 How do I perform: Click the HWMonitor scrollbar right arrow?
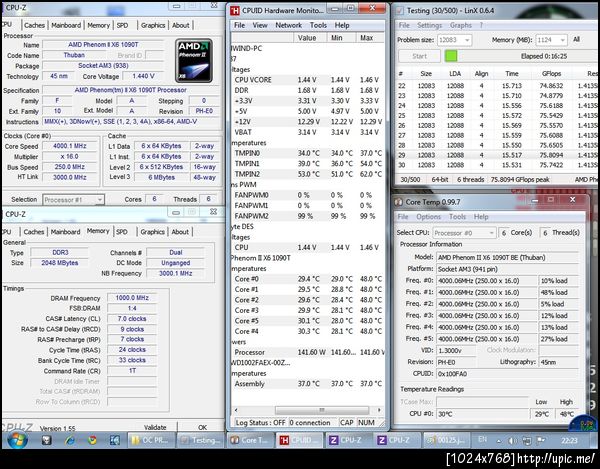coord(379,410)
